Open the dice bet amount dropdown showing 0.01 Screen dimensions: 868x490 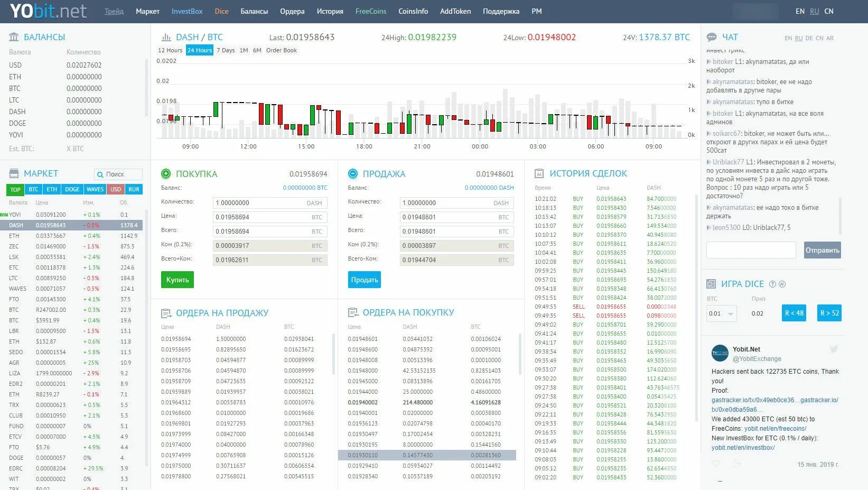click(722, 313)
